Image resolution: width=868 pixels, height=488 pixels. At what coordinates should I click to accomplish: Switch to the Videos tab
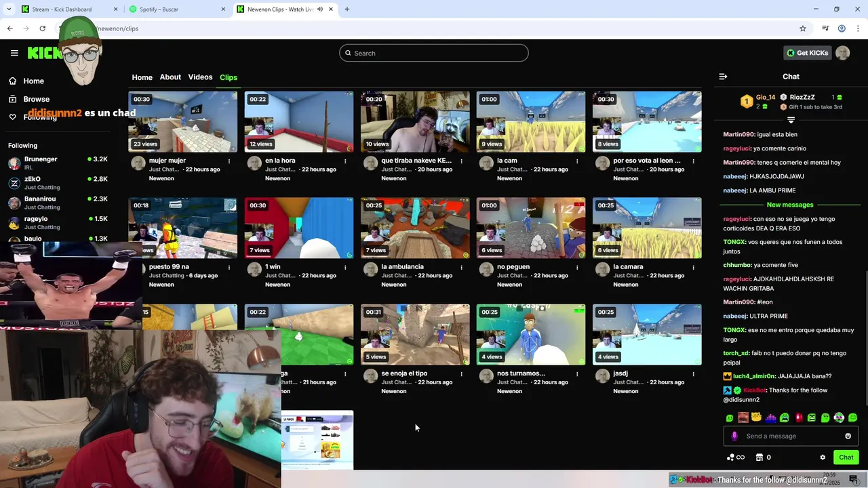pyautogui.click(x=200, y=77)
